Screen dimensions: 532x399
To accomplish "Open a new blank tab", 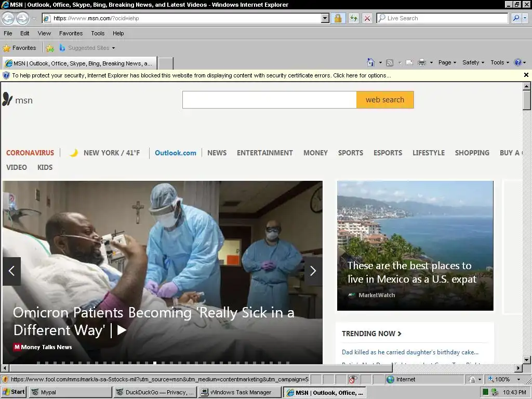I will 166,63.
